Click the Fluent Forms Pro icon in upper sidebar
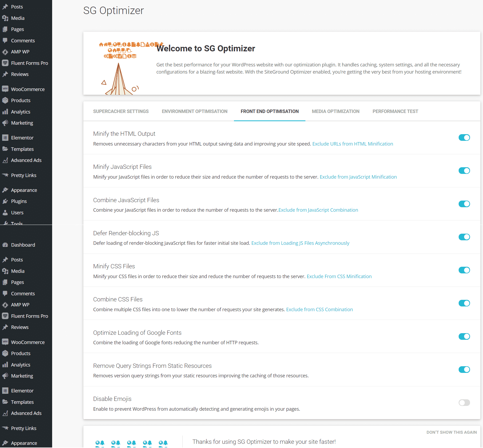The height and width of the screenshot is (448, 483). coord(5,63)
